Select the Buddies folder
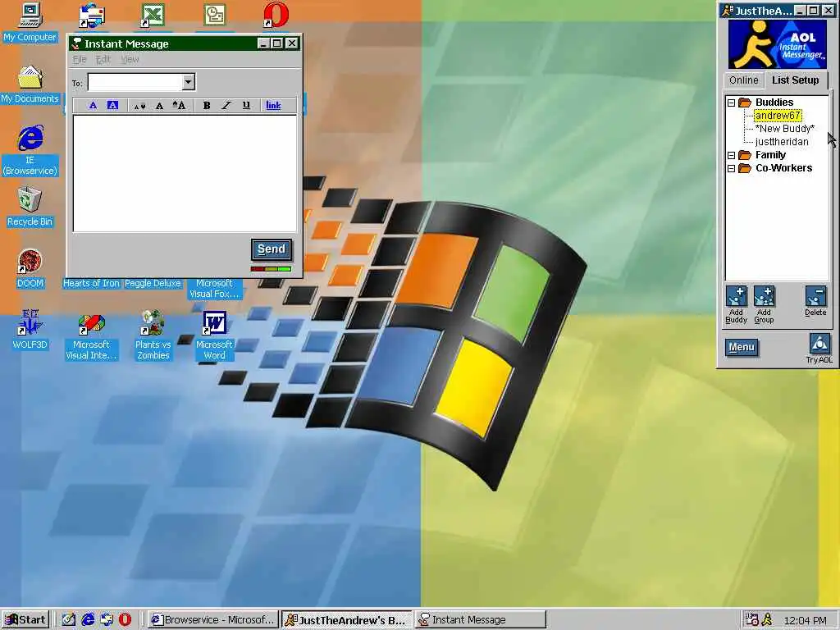The width and height of the screenshot is (840, 630). [x=774, y=103]
